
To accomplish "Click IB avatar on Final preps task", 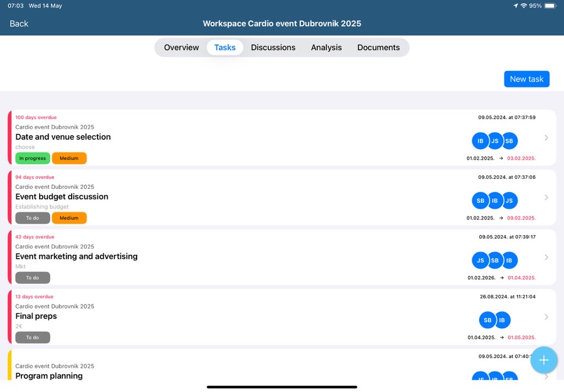I will tap(502, 320).
